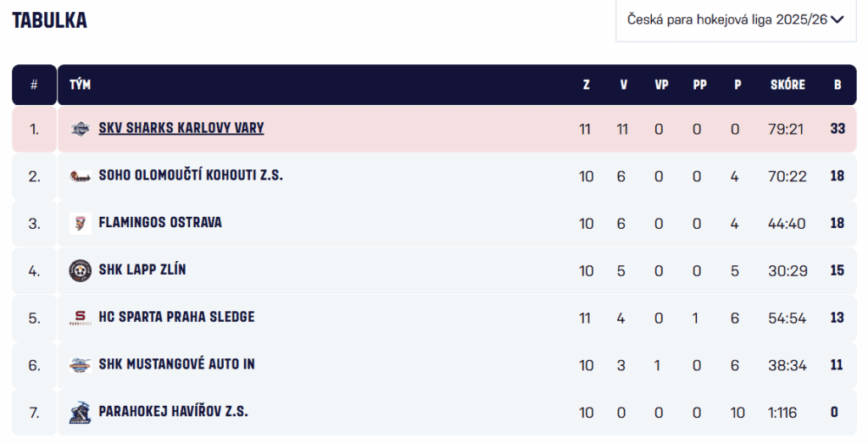The width and height of the screenshot is (868, 444).
Task: Click the HC Sparta Praha Sledge name
Action: [x=176, y=317]
